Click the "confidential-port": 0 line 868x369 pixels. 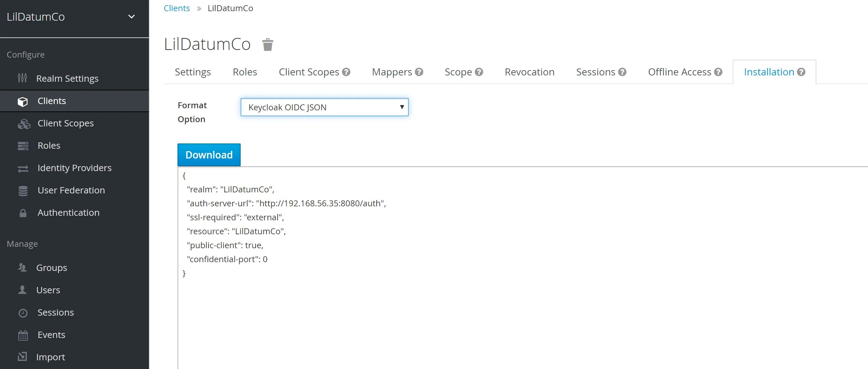227,259
